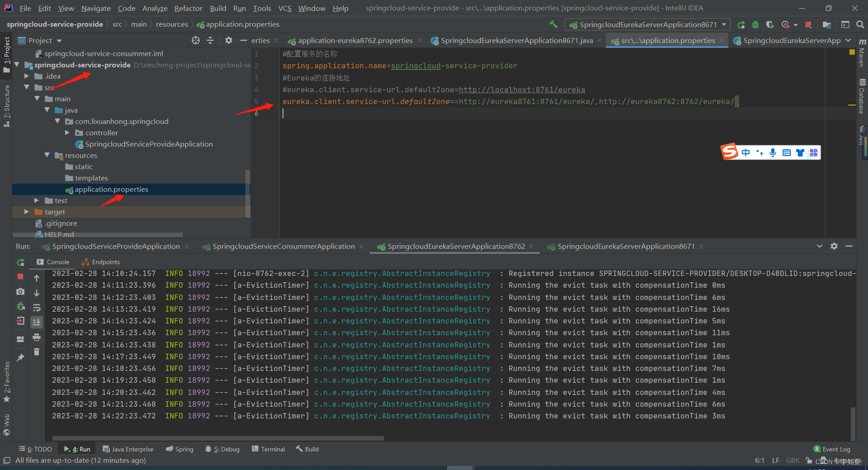This screenshot has height=470, width=868.
Task: Switch to application-eureka8762.properties editor tab
Action: [355, 41]
